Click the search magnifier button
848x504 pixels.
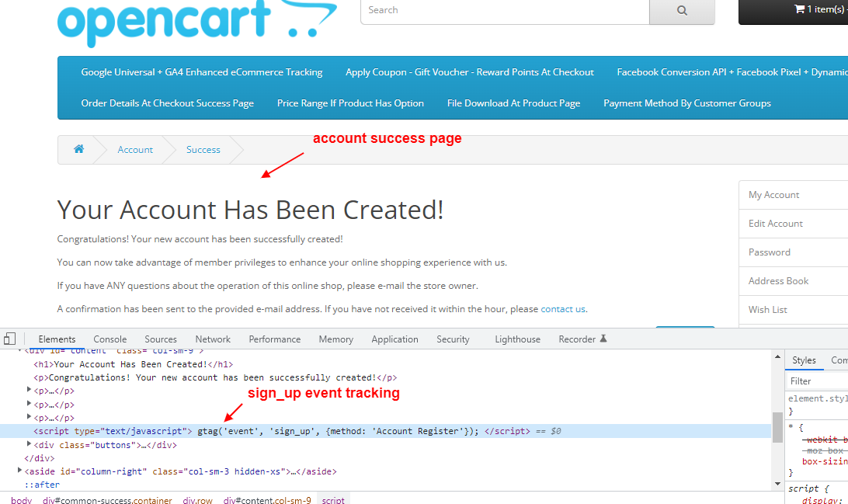(x=682, y=11)
